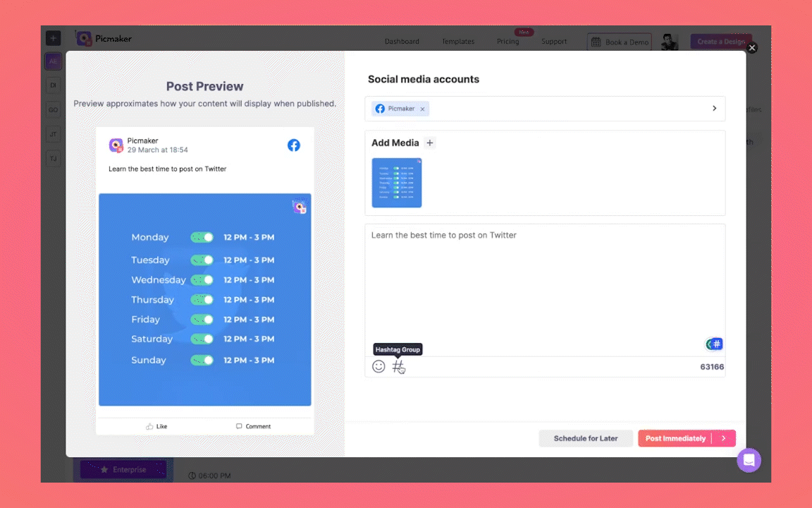Select the JT workspace in sidebar
Image resolution: width=812 pixels, height=508 pixels.
[x=53, y=134]
